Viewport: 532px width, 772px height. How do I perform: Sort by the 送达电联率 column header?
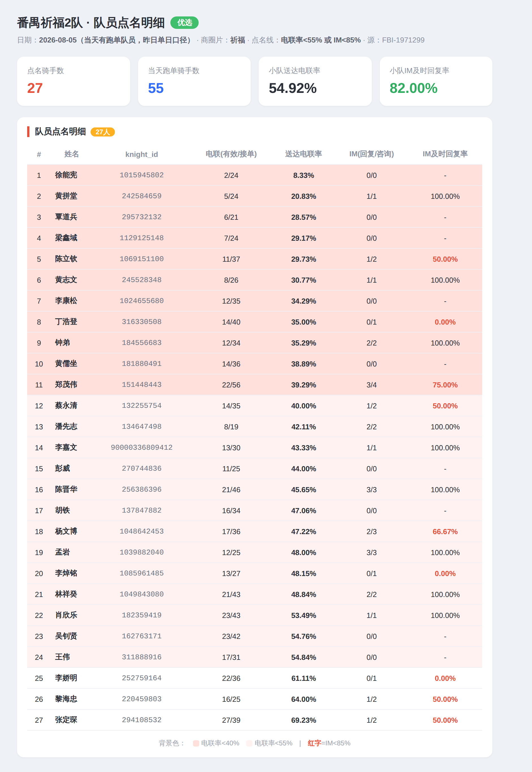[x=303, y=154]
